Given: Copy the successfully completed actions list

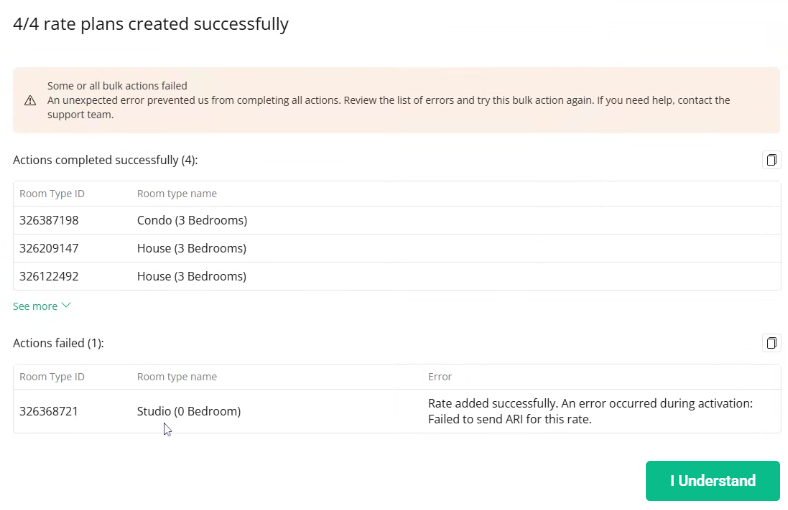Looking at the screenshot, I should [771, 160].
